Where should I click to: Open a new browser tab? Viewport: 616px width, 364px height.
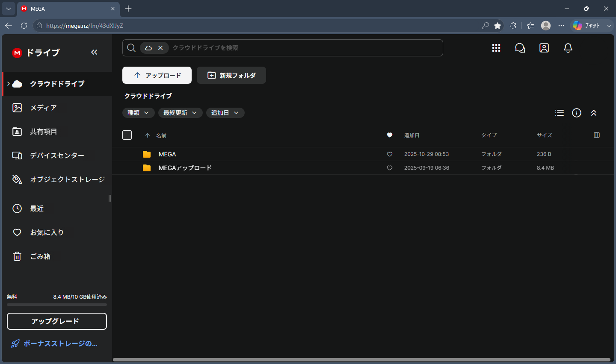click(128, 9)
